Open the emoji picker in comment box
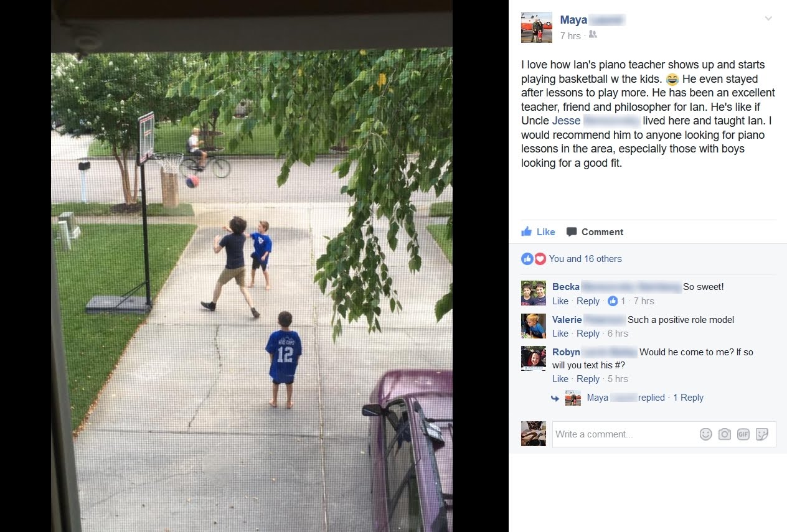Screen dimensions: 787x532 point(705,434)
